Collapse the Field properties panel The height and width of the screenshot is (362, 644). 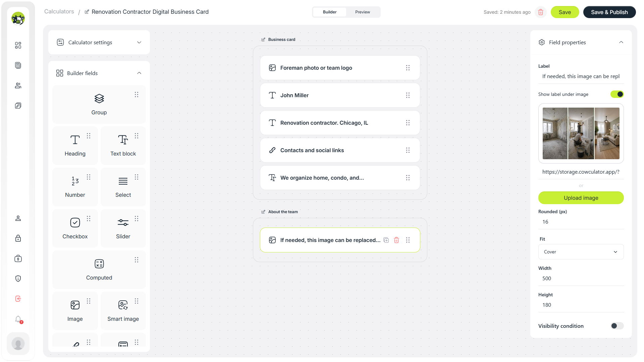pos(621,42)
